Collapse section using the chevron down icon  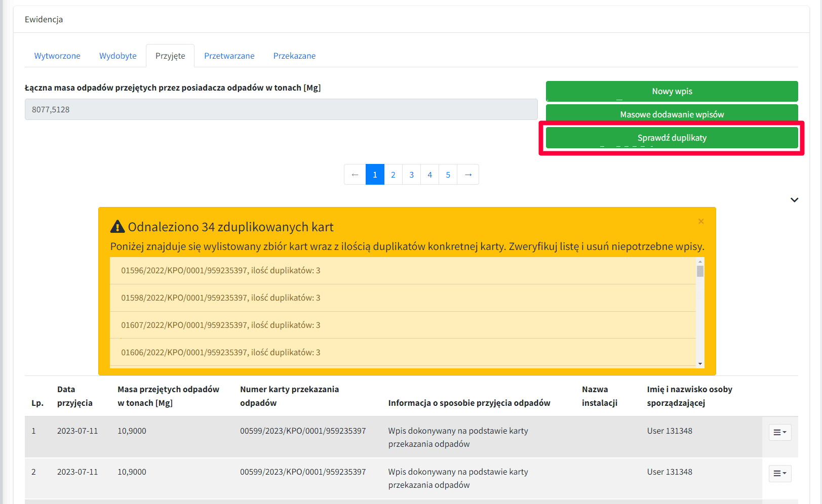[x=794, y=200]
